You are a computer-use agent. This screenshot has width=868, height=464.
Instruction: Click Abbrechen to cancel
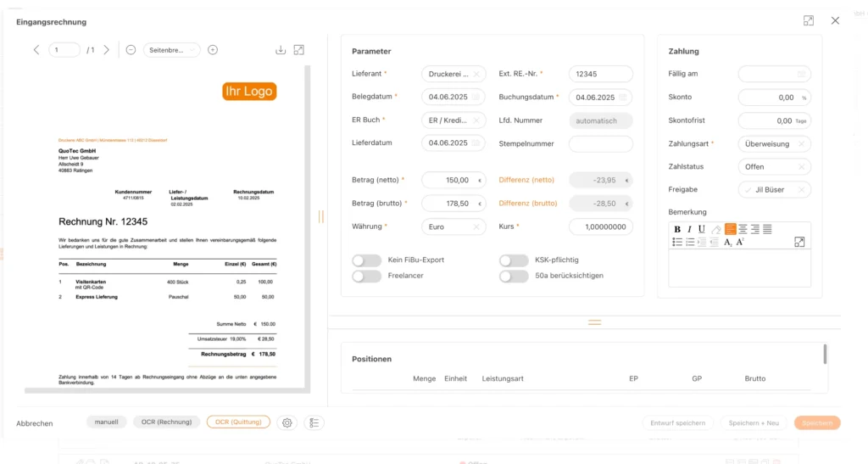(x=34, y=423)
